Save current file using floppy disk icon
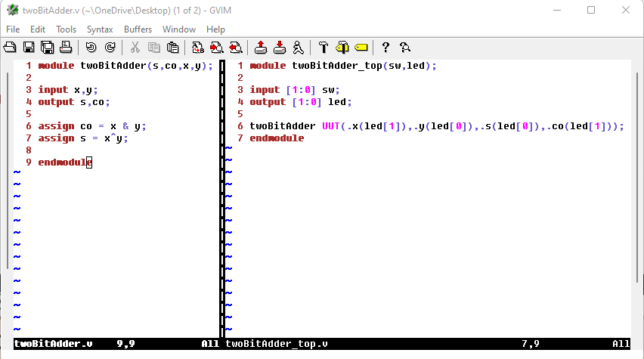The image size is (644, 359). (x=29, y=48)
